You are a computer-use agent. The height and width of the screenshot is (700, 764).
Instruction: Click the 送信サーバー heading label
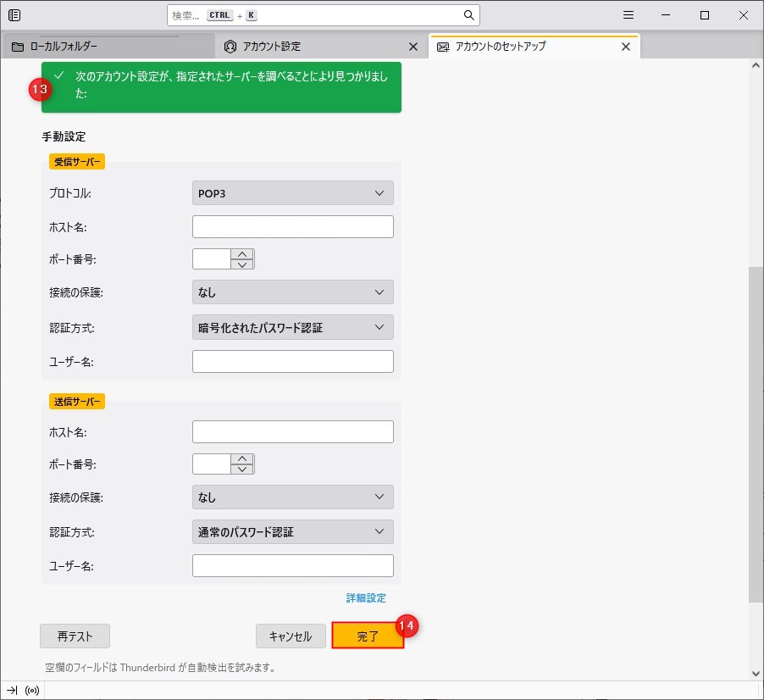click(77, 402)
